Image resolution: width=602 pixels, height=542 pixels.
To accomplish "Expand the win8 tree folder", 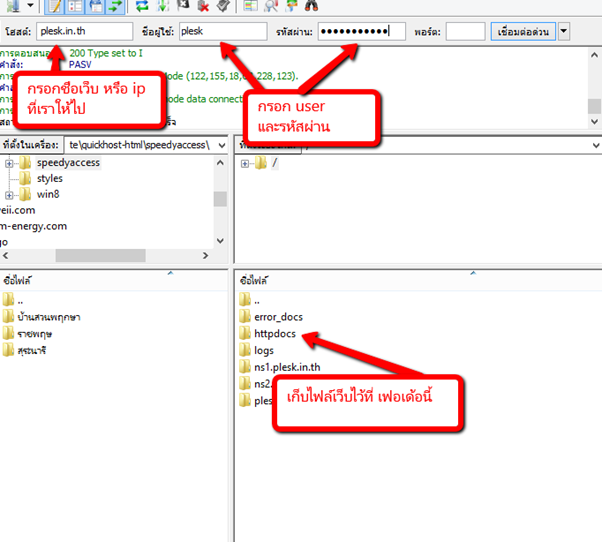I will pyautogui.click(x=9, y=195).
